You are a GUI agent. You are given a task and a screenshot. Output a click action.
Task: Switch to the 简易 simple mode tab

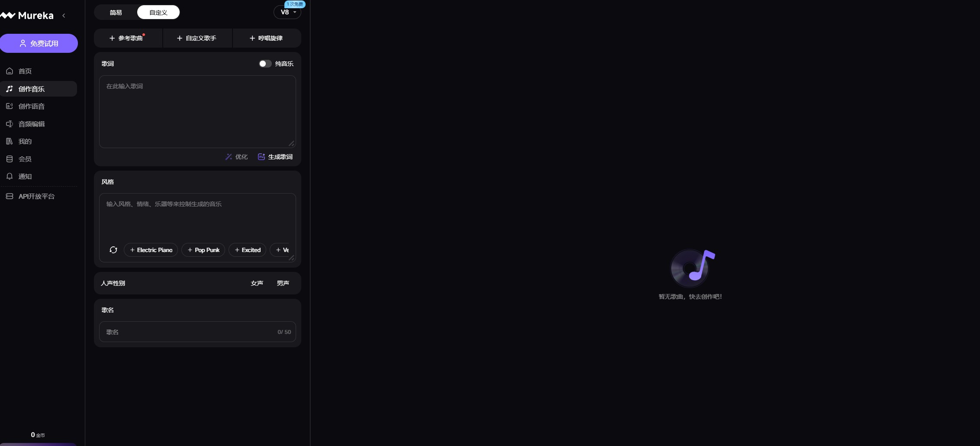click(116, 13)
